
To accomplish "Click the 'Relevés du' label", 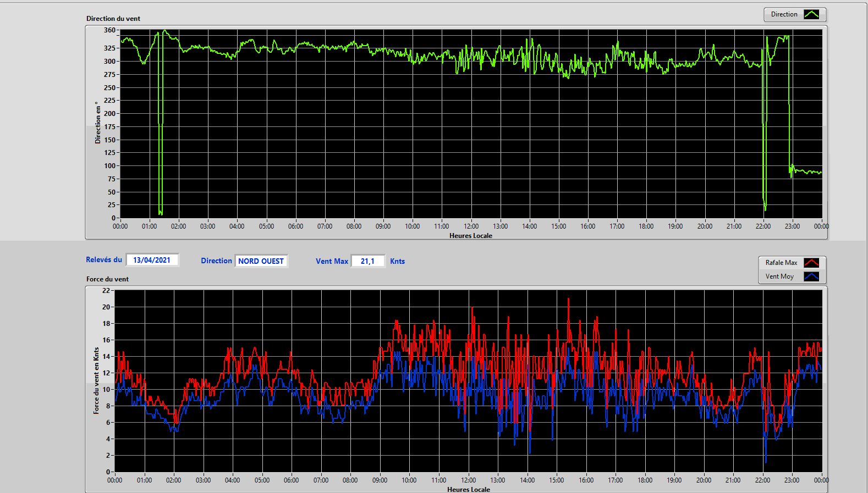I will click(104, 259).
